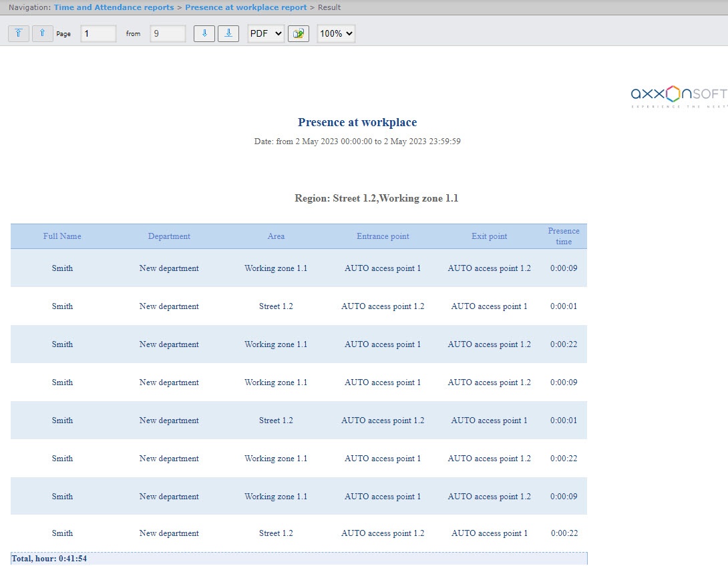Go to the previous report page
The image size is (728, 568).
[x=42, y=33]
